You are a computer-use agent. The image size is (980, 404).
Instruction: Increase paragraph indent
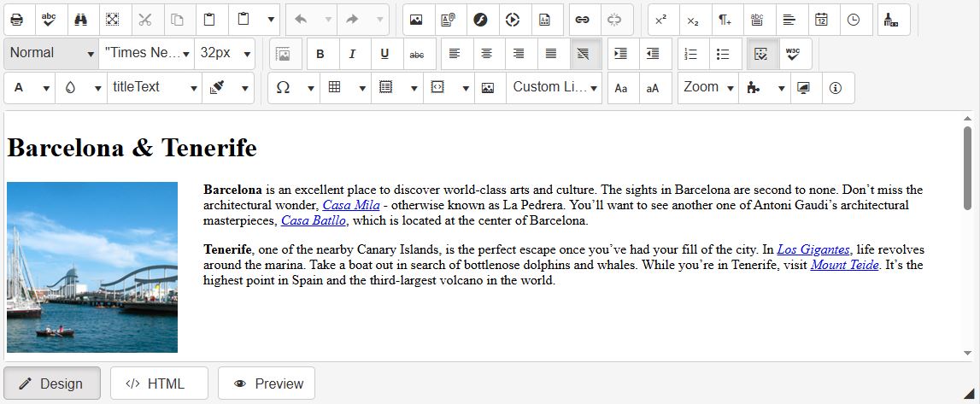pyautogui.click(x=620, y=55)
